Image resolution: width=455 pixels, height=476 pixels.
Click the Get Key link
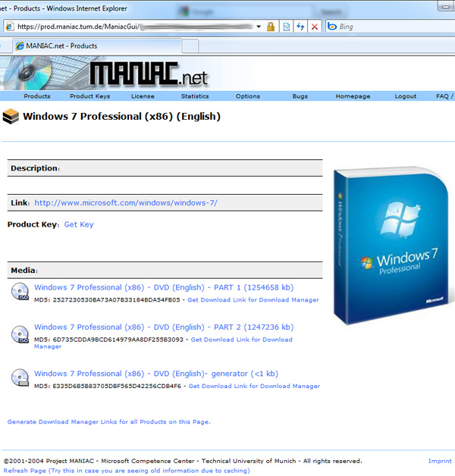(x=79, y=224)
